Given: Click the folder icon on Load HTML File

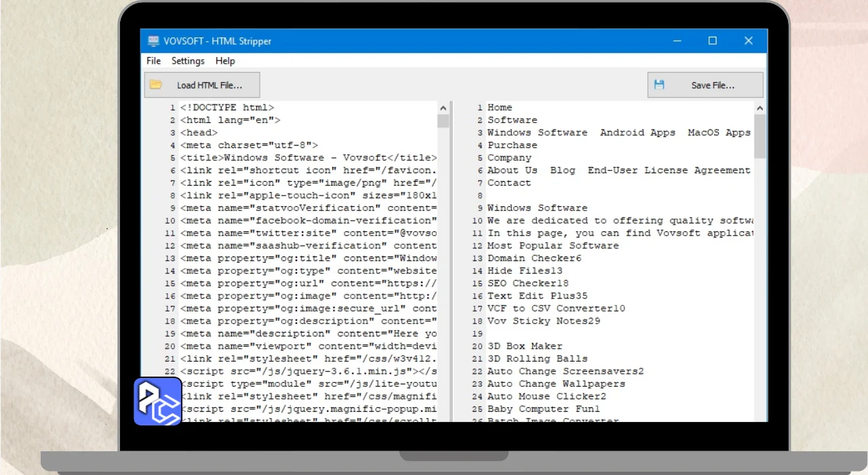Looking at the screenshot, I should click(x=156, y=85).
